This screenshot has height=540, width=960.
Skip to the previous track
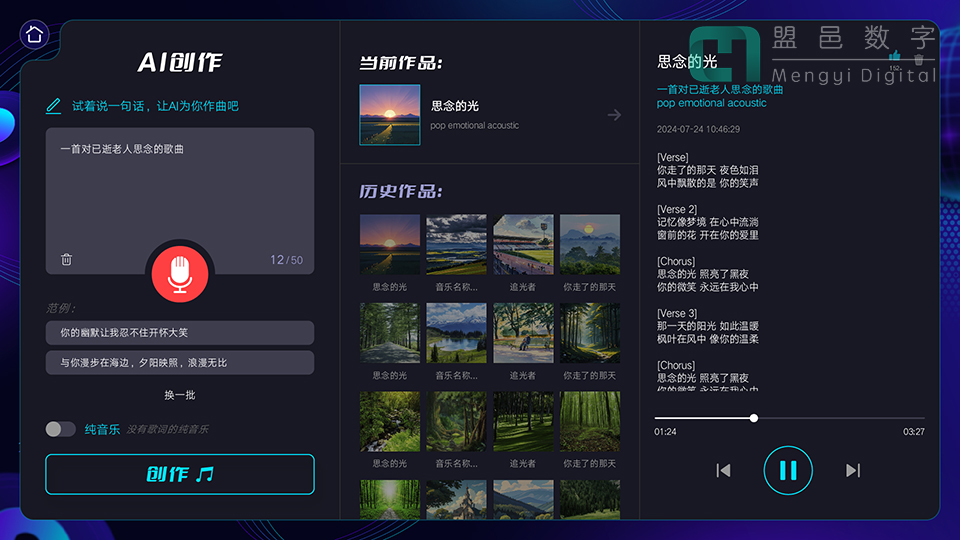723,470
